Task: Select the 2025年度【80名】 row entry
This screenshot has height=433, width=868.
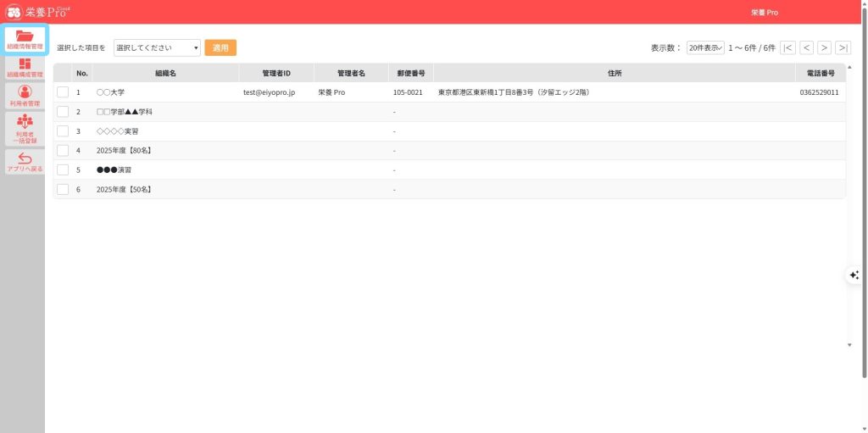Action: pyautogui.click(x=124, y=151)
